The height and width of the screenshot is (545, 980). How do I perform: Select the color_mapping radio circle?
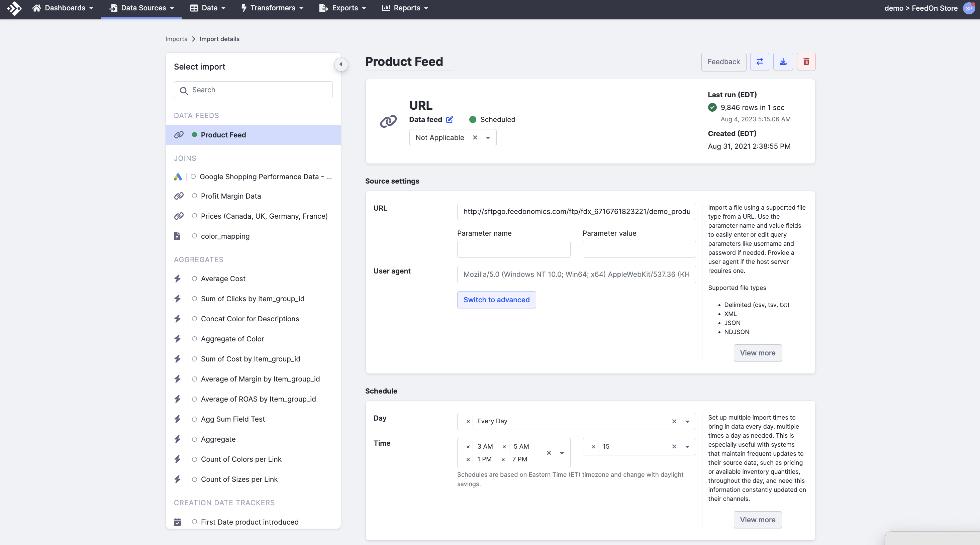click(194, 236)
